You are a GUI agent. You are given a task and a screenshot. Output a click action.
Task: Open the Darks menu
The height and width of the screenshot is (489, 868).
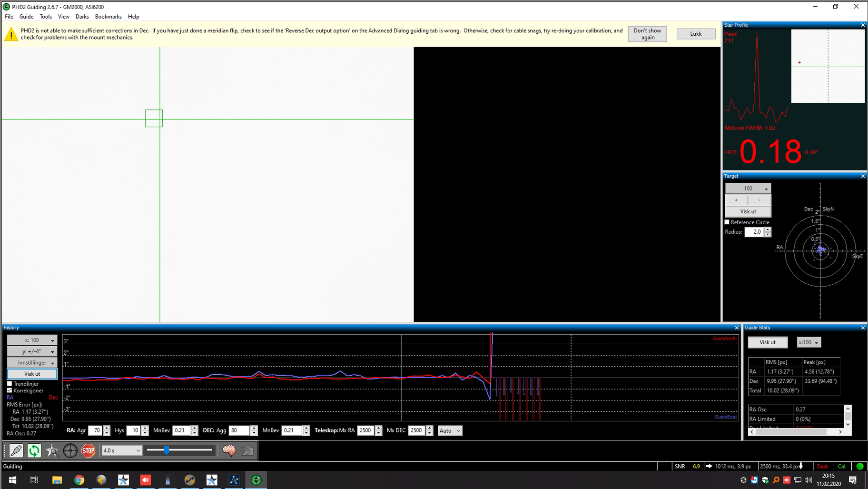[x=82, y=17]
